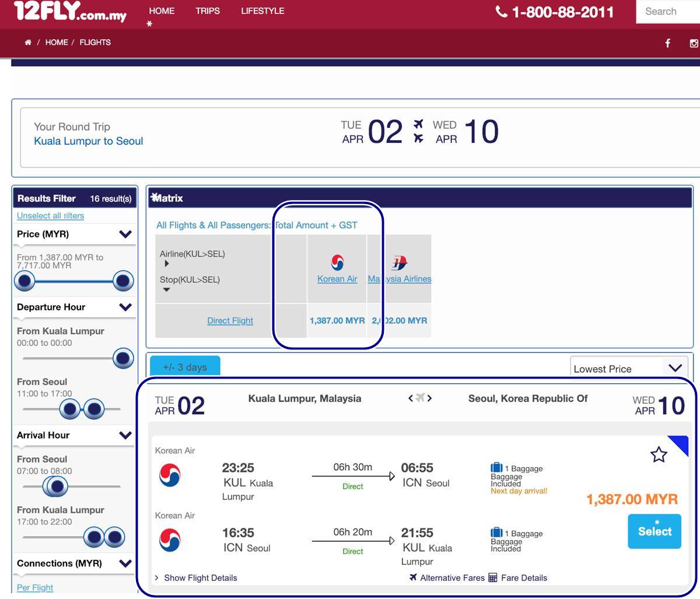Click the Search input field

coord(668,12)
